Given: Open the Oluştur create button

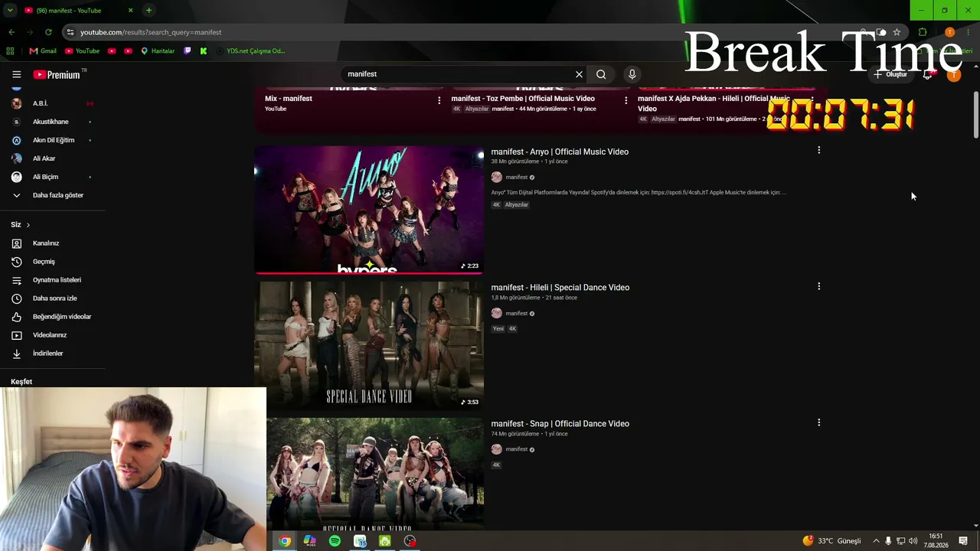Looking at the screenshot, I should [x=890, y=74].
